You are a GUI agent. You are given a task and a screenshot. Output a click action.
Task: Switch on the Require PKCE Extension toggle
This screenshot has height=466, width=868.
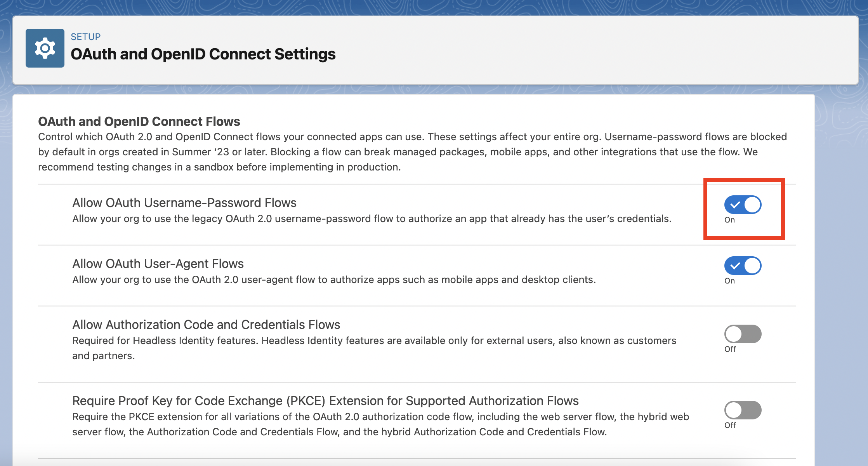point(743,410)
